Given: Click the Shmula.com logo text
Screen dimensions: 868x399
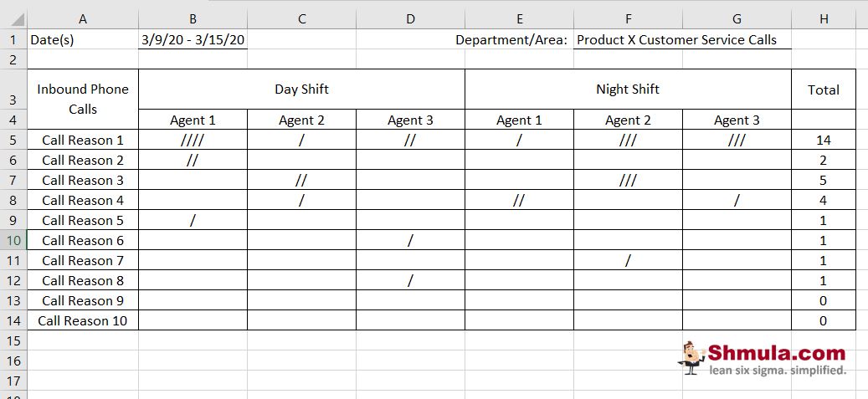Looking at the screenshot, I should tap(776, 352).
